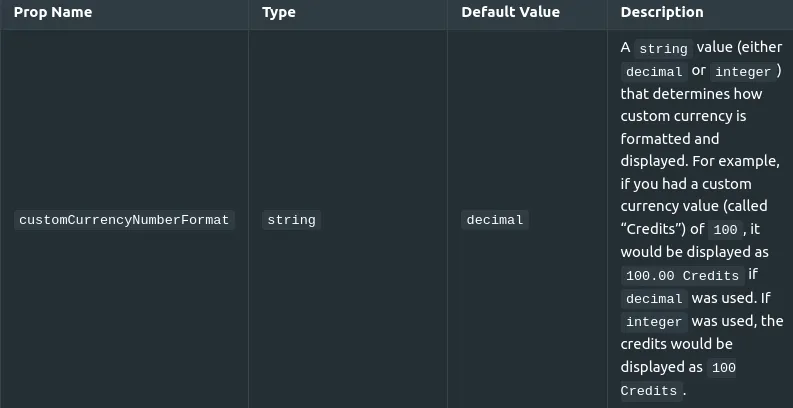Click the 100 chip after "displayed as" ending
The width and height of the screenshot is (793, 408).
723,368
